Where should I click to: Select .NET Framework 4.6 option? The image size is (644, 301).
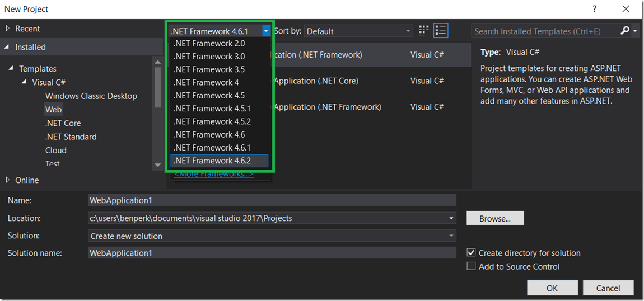tap(220, 134)
